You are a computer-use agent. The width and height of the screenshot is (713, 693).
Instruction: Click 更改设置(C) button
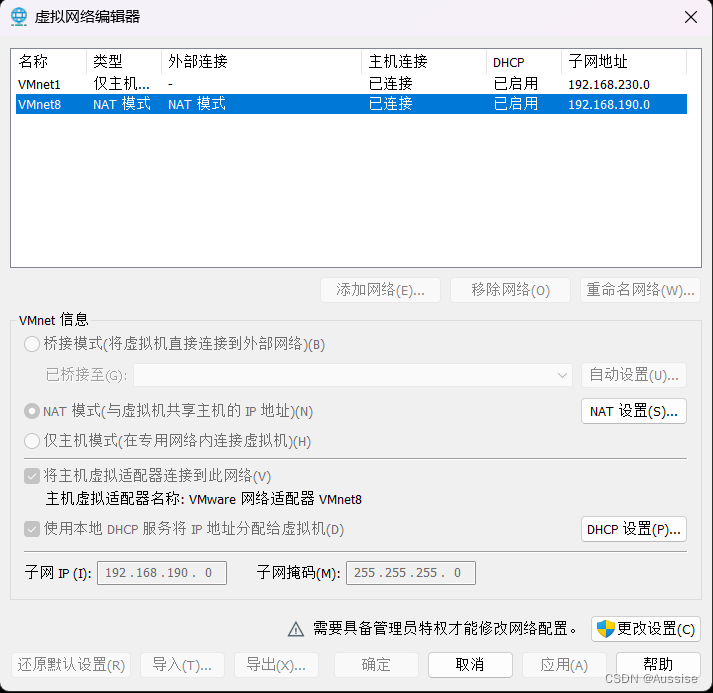tap(646, 629)
